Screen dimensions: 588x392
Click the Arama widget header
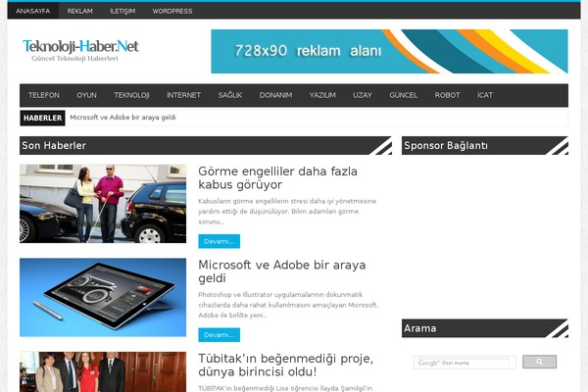click(485, 328)
